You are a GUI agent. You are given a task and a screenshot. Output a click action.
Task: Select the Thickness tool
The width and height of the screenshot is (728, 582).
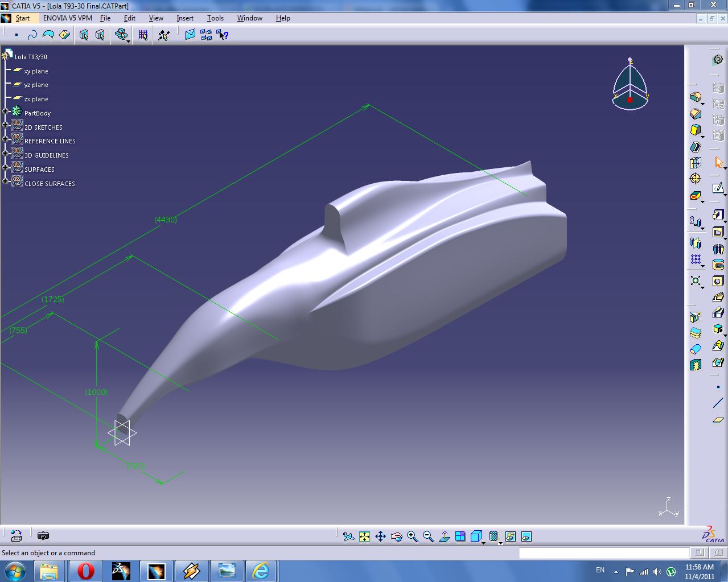point(695,163)
